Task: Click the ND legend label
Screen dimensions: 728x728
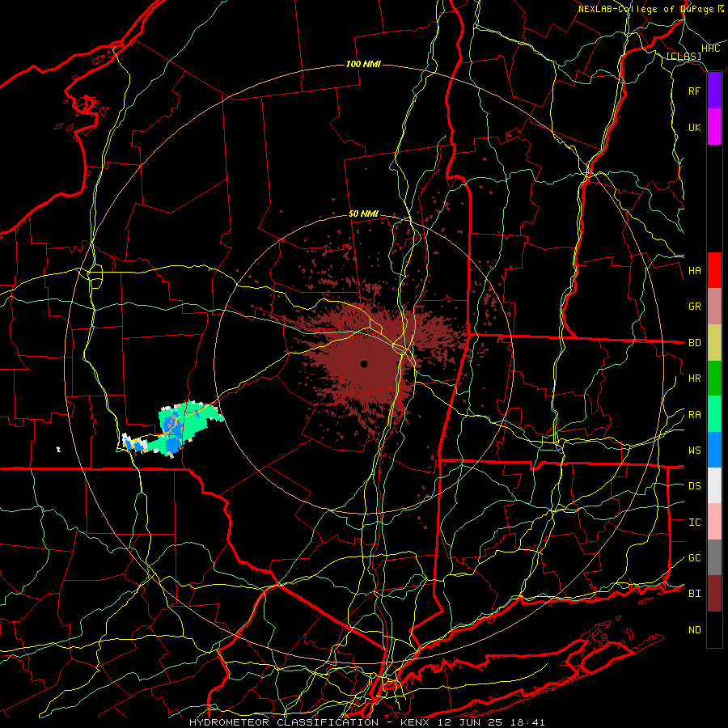Action: [694, 630]
